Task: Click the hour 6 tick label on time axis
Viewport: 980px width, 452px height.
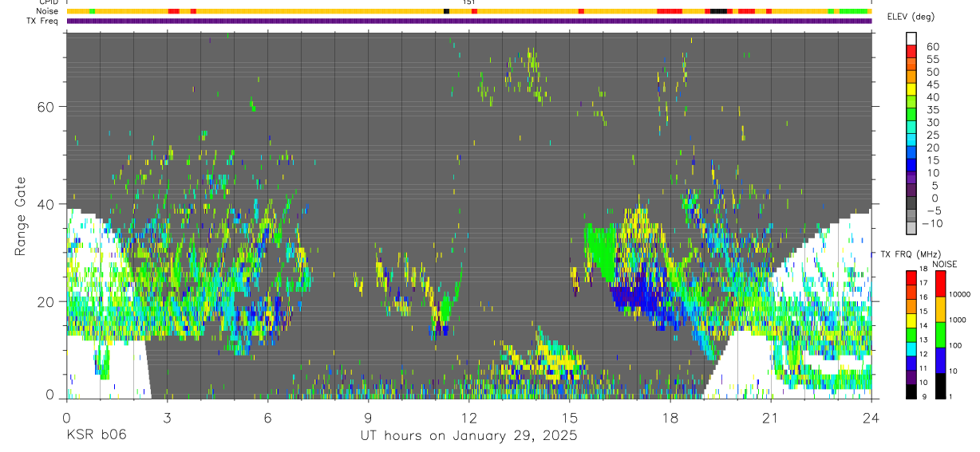Action: coord(267,417)
